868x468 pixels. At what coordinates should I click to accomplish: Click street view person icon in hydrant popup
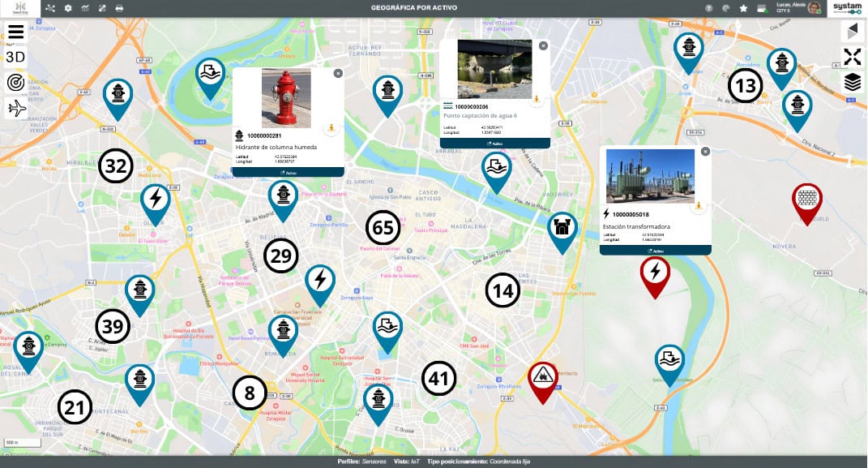pyautogui.click(x=331, y=128)
